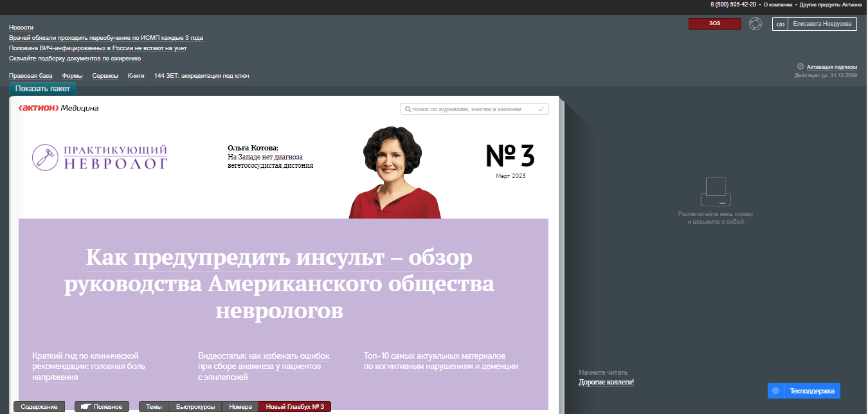Open the Формы menu item
Screen dimensions: 868x414
(72, 76)
